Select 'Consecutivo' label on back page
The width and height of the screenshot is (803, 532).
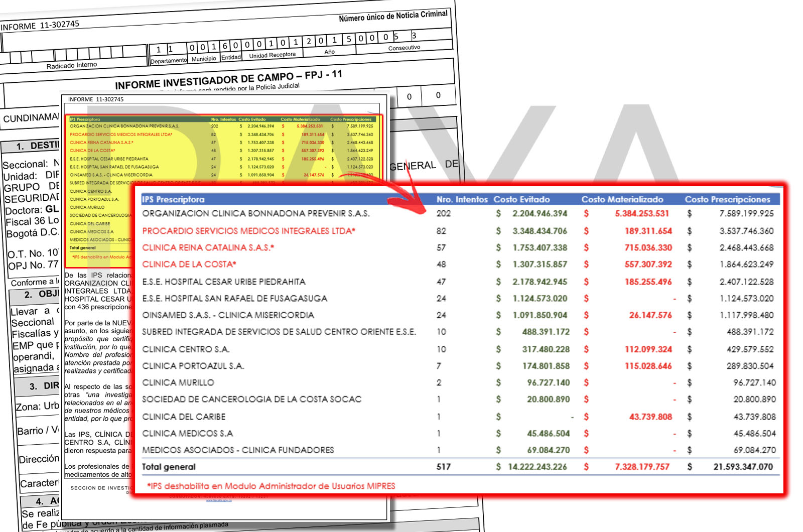point(404,48)
